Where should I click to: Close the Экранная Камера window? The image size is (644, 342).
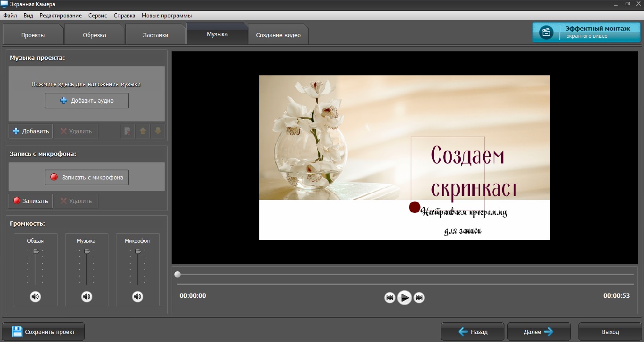tap(638, 4)
